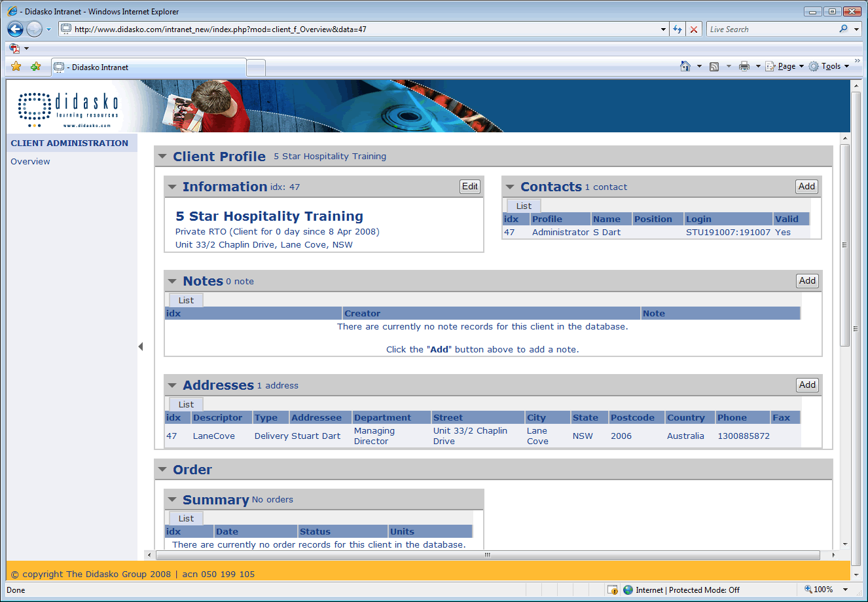Click the RSS feeds icon
The height and width of the screenshot is (602, 868).
point(714,66)
